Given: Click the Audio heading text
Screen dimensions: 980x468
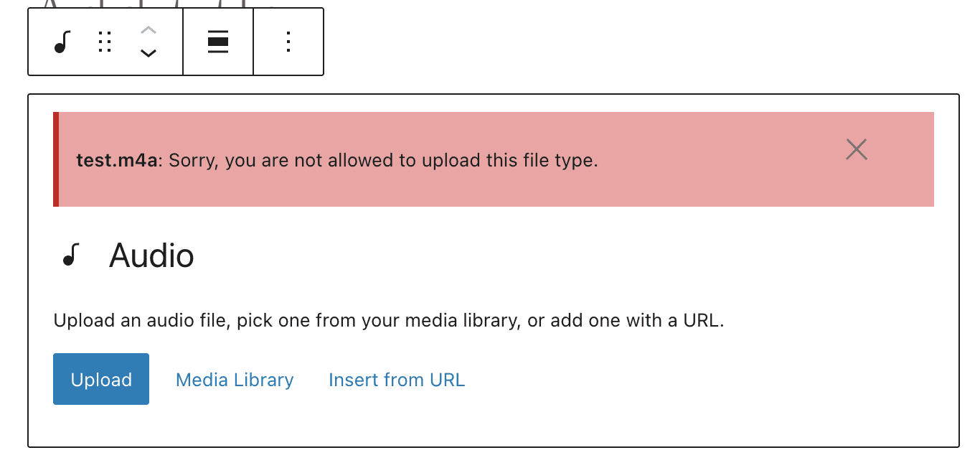Looking at the screenshot, I should (x=151, y=256).
